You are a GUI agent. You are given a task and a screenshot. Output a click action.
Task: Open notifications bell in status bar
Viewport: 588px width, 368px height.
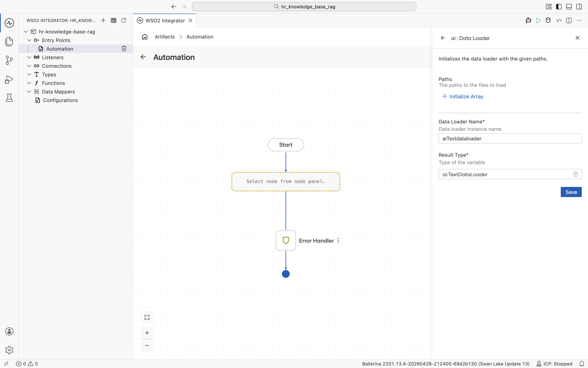[582, 364]
